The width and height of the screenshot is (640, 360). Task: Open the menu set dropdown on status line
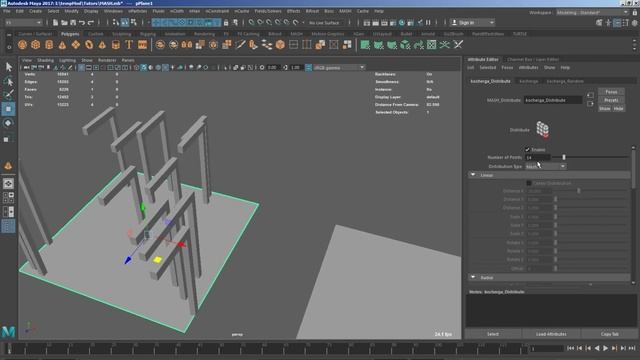pos(24,22)
